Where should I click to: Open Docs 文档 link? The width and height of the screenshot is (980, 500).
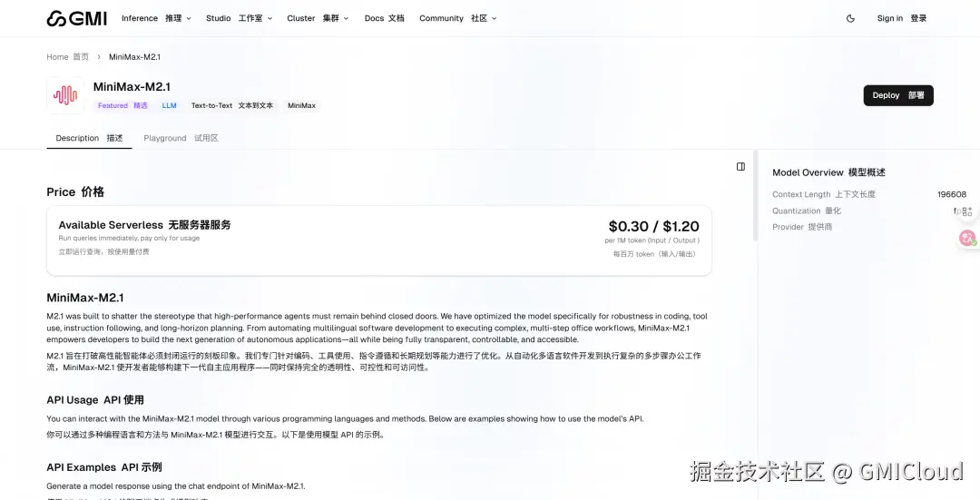pos(385,18)
